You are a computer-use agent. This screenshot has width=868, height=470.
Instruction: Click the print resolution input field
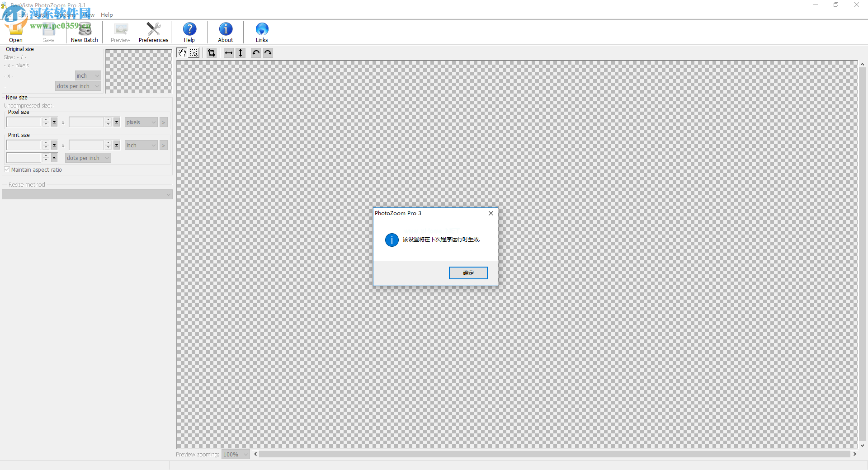point(24,158)
